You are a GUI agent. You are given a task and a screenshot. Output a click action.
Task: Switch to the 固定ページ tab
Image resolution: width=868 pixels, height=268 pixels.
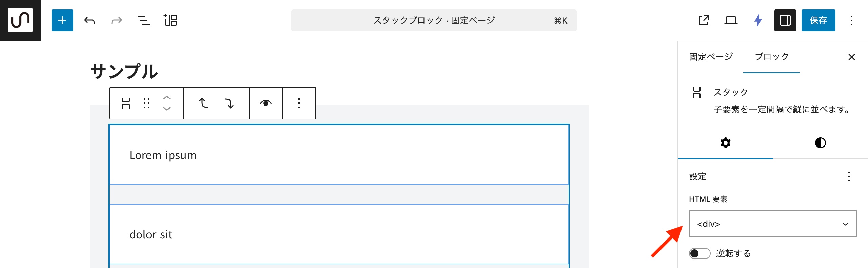pos(711,57)
